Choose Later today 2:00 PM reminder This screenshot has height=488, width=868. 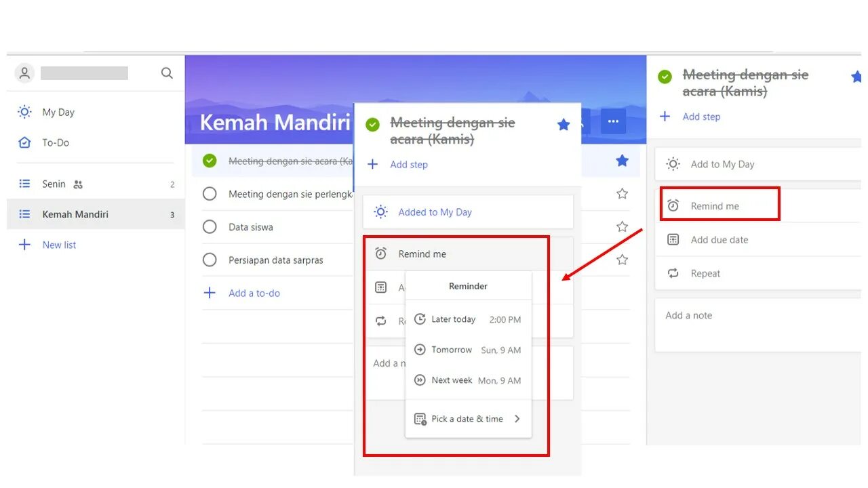(469, 319)
